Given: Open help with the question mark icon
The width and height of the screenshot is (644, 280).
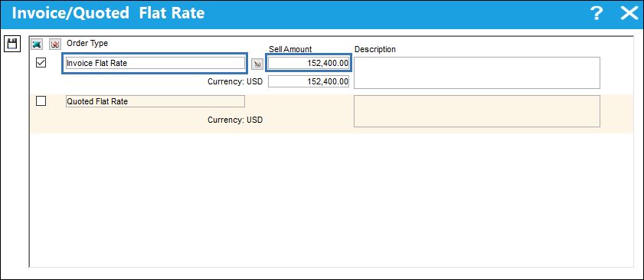Looking at the screenshot, I should (x=596, y=14).
